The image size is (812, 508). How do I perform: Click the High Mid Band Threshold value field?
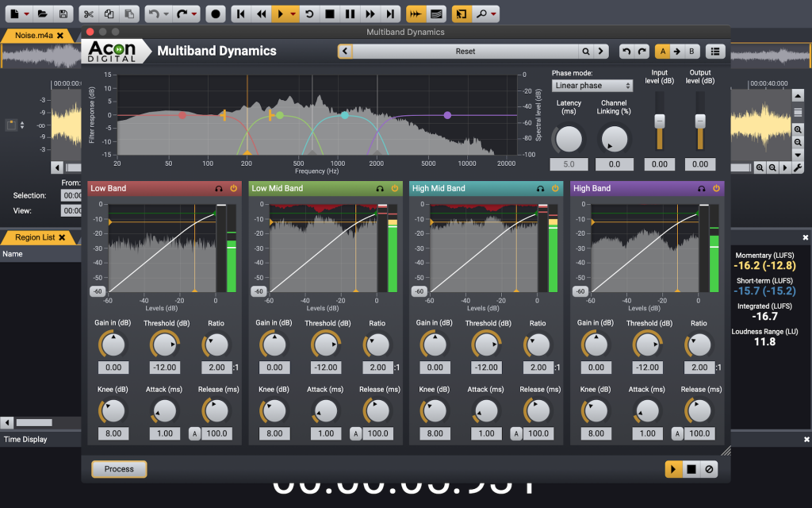[x=485, y=368]
